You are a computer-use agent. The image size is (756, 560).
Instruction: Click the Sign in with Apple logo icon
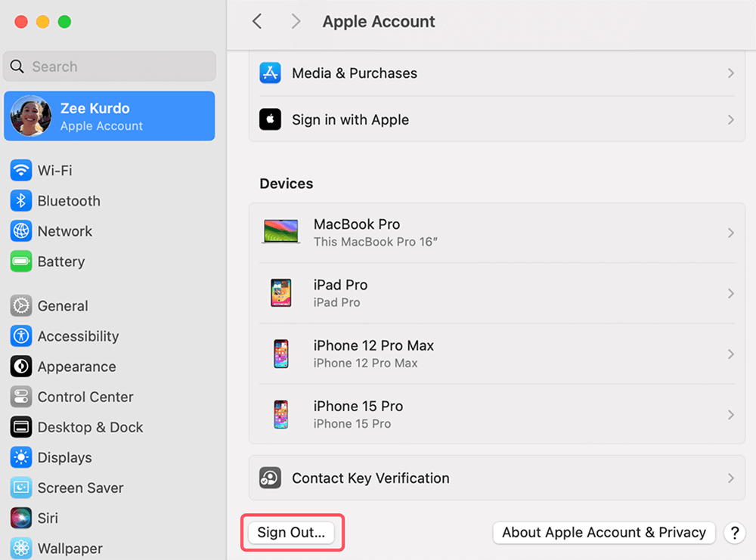pos(270,119)
